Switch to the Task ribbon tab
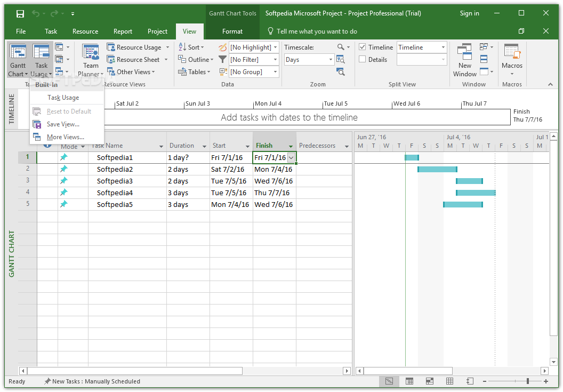563x392 pixels. (51, 31)
